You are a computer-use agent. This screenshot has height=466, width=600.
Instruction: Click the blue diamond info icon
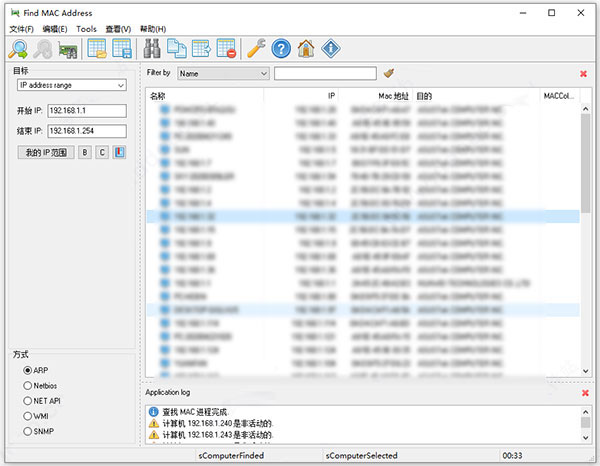(331, 49)
